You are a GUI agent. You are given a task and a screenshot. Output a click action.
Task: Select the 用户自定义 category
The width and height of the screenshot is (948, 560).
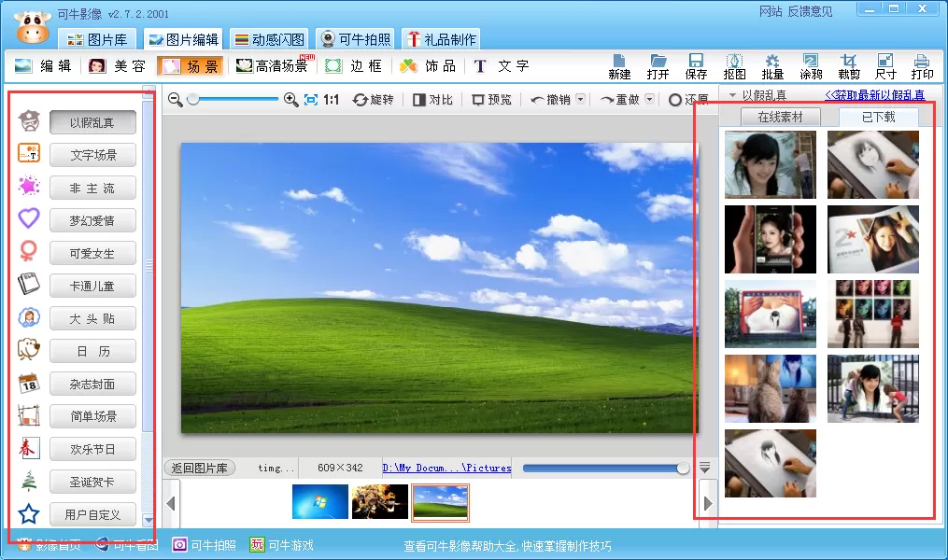point(92,514)
